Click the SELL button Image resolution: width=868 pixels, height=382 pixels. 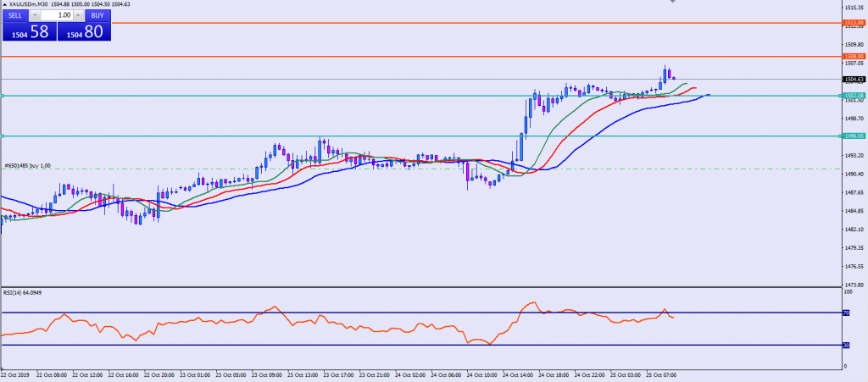tap(14, 15)
